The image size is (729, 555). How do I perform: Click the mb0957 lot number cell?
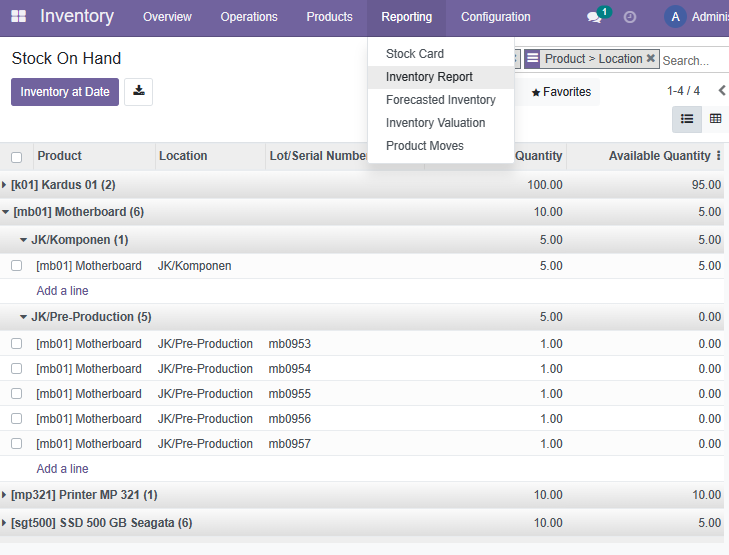(x=290, y=444)
